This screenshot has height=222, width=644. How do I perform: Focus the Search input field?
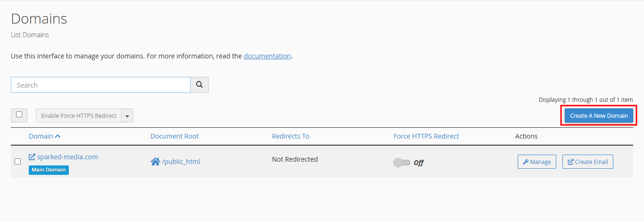point(100,85)
